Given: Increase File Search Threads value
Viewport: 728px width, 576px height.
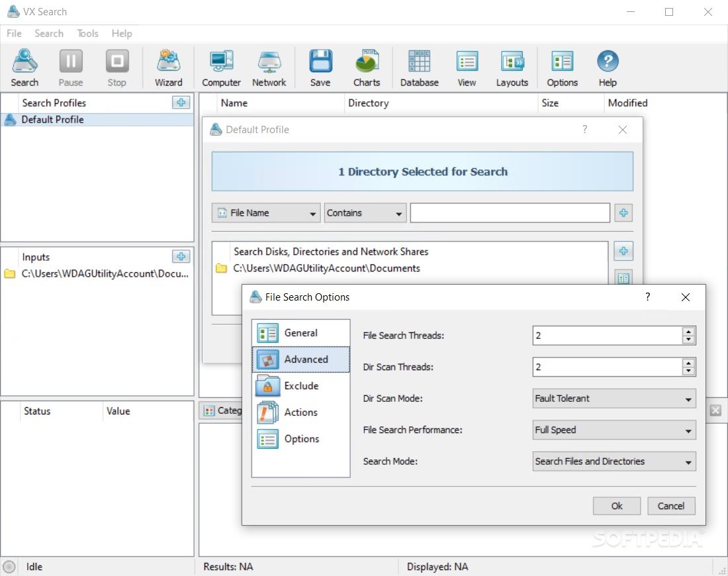Looking at the screenshot, I should [688, 331].
